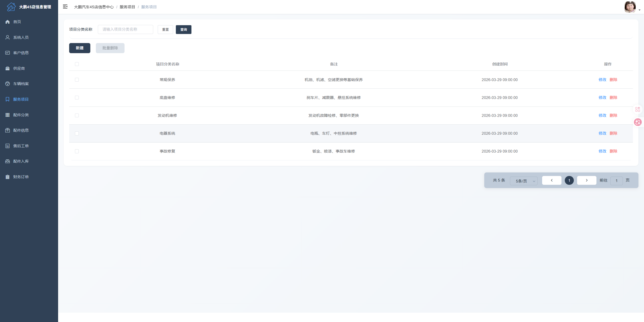Screen dimensions: 644x322
Task: Click 删除 for 事故修复
Action: (x=614, y=151)
